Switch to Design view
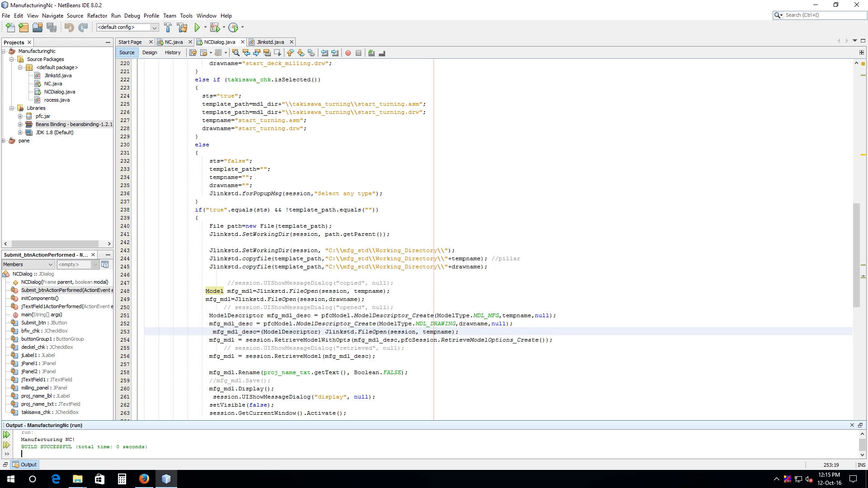 pos(150,53)
